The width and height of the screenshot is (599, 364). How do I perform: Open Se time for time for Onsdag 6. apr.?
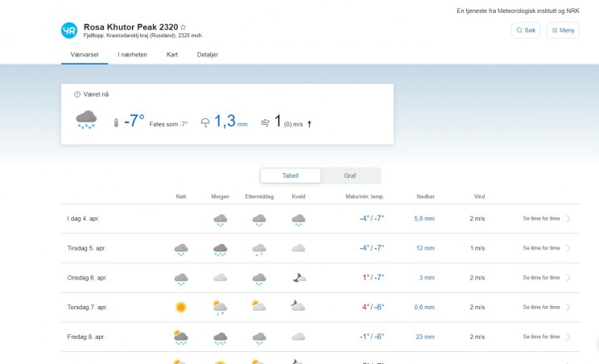541,278
